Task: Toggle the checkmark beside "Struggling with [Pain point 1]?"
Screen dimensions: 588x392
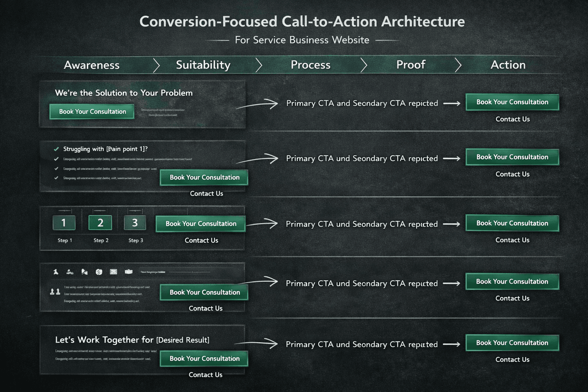Action: (x=56, y=149)
